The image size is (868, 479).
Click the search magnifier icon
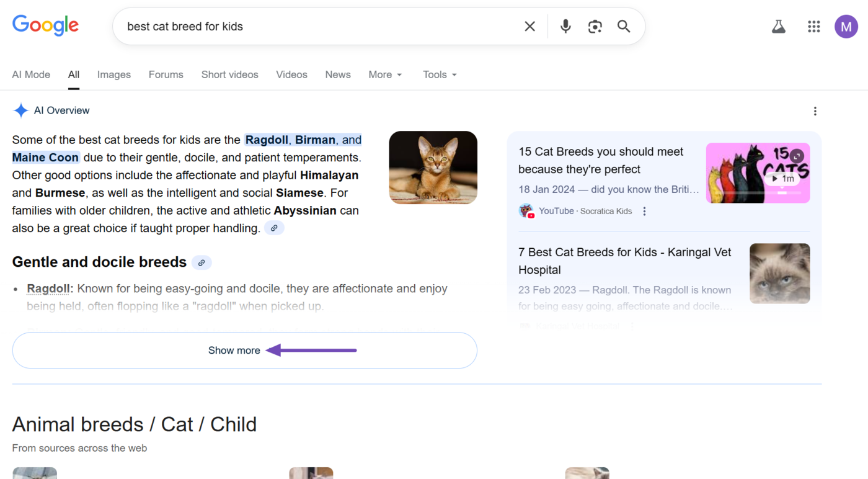tap(624, 26)
